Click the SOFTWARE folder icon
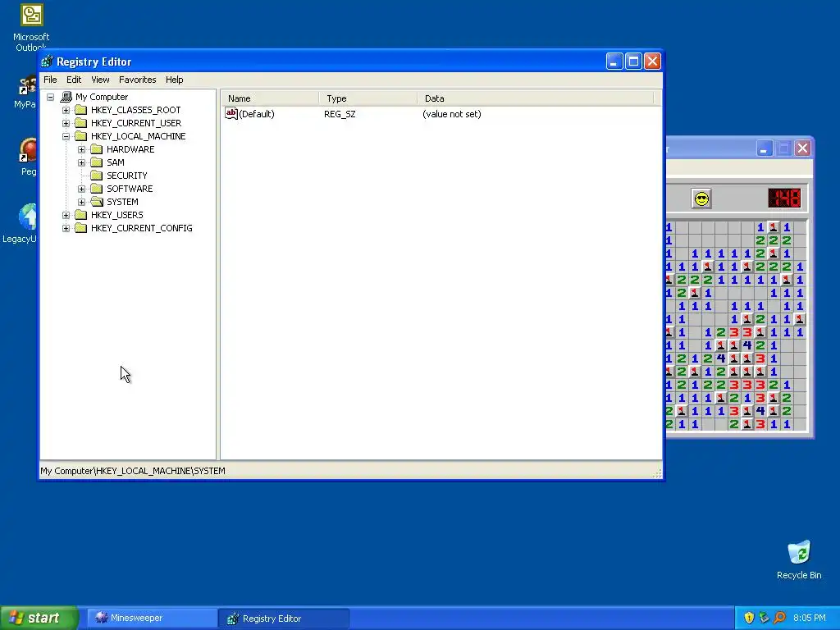The image size is (840, 630). coord(97,189)
